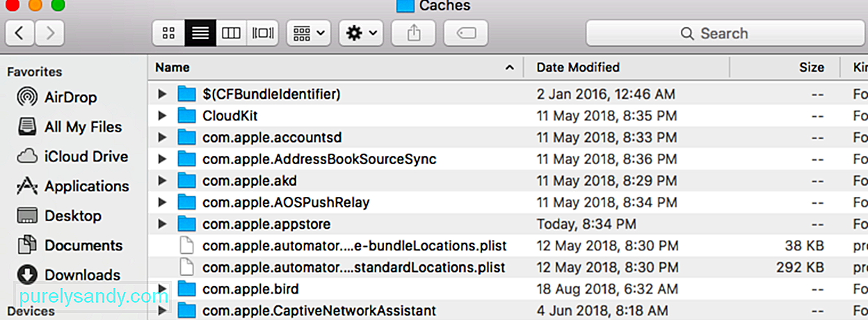Click the Share toolbar button
Viewport: 868px width, 320px height.
tap(414, 33)
